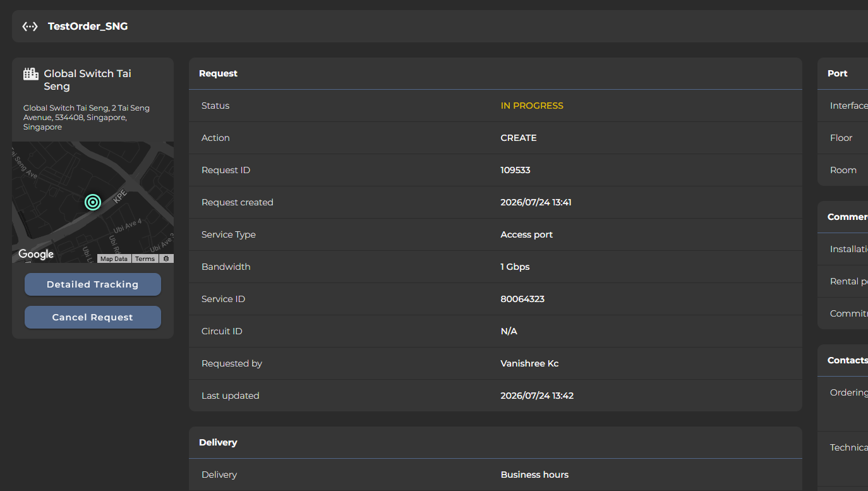
Task: Click the Service Type label
Action: [229, 234]
